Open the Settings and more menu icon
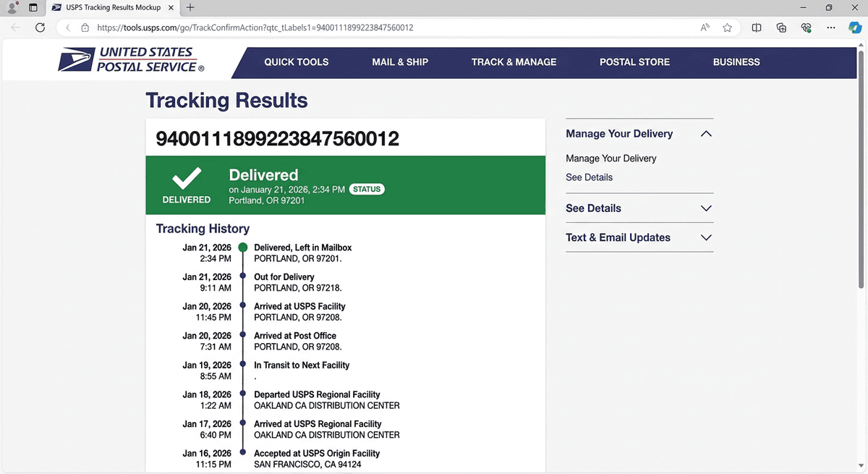The height and width of the screenshot is (474, 868). pos(830,27)
